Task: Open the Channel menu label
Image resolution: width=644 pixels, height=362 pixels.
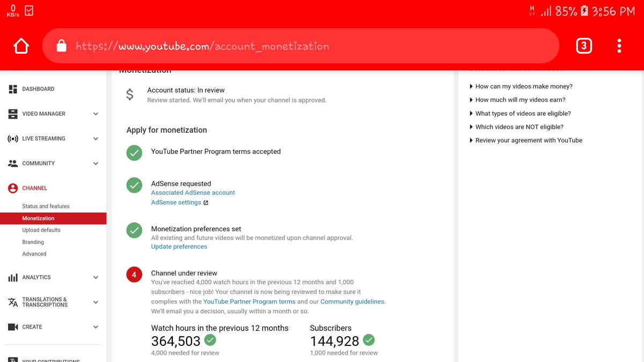Action: pos(35,188)
